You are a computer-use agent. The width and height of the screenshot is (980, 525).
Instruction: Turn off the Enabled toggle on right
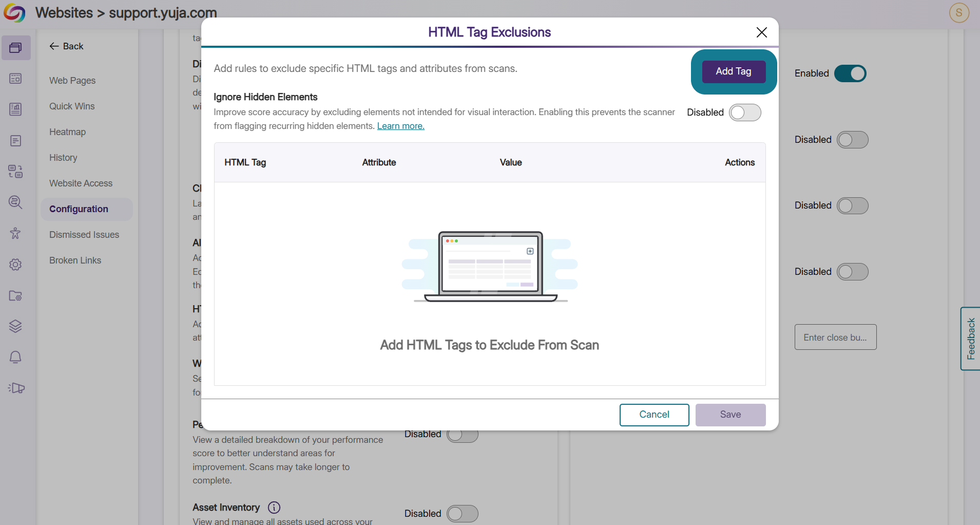point(850,73)
